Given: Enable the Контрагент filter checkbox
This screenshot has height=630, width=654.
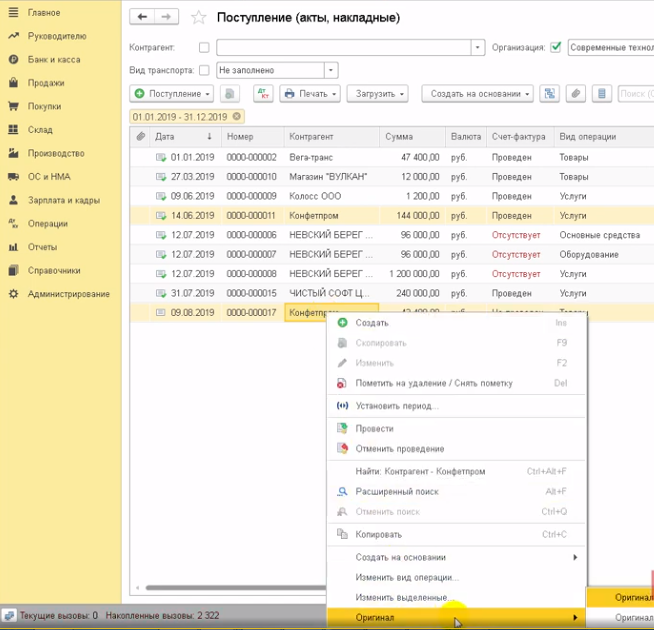Looking at the screenshot, I should tap(204, 47).
